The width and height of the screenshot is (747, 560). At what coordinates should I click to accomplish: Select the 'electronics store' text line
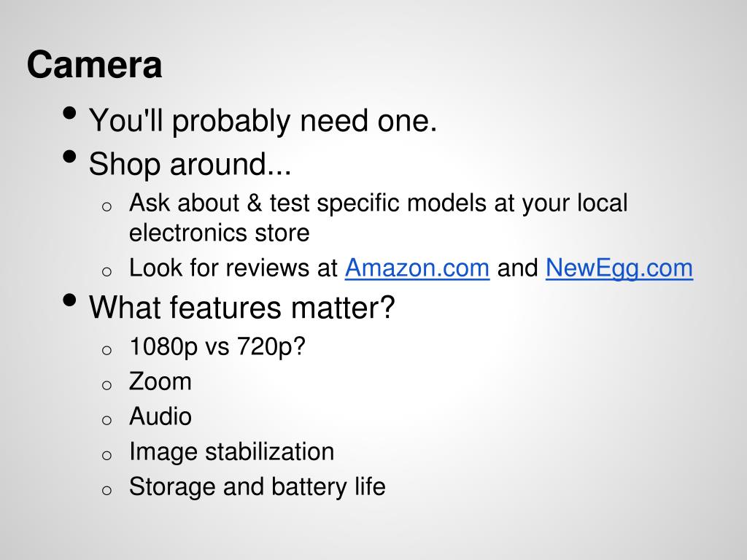(219, 233)
